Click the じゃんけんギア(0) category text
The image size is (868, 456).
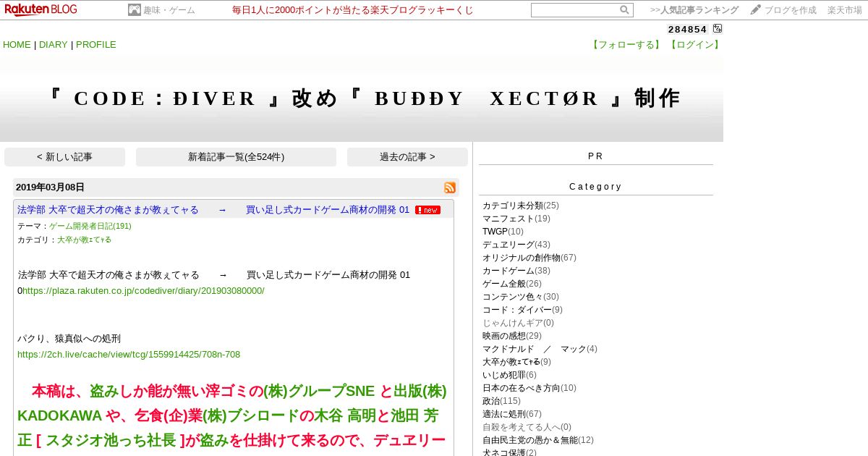click(518, 323)
